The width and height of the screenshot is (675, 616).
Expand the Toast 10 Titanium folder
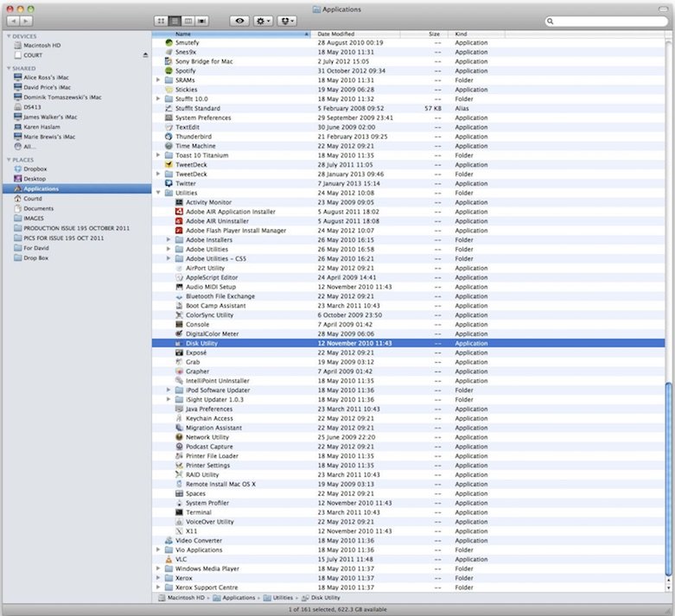158,156
